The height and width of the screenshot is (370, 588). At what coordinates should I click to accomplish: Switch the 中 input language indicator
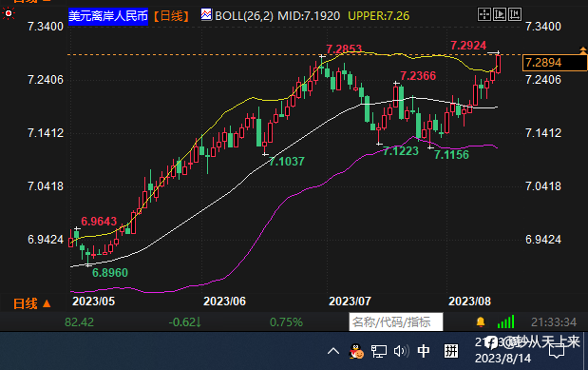pyautogui.click(x=424, y=351)
